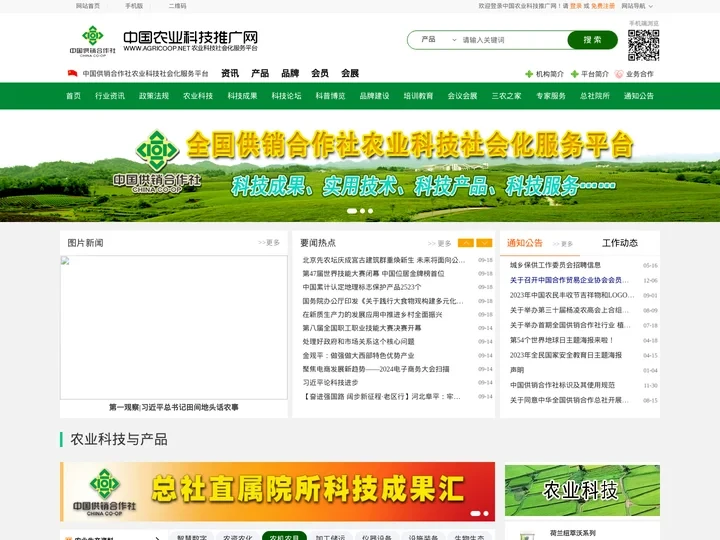Screen dimensions: 720x540
Task: Open 三农之家 in the navigation bar
Action: coord(506,96)
